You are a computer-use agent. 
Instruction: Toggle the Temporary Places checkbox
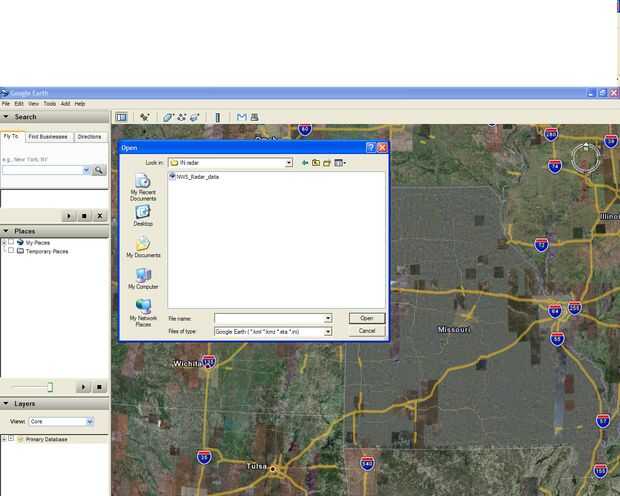tap(11, 251)
